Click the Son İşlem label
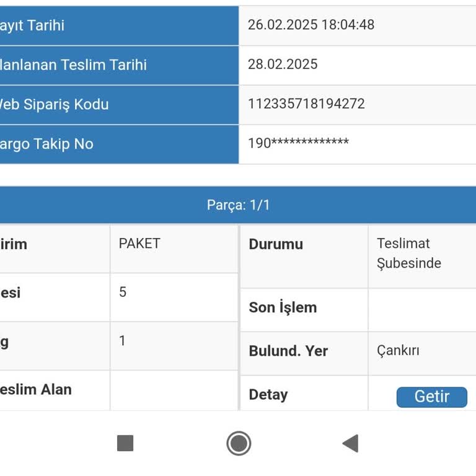Viewport: 476px width, 476px height. 283,307
